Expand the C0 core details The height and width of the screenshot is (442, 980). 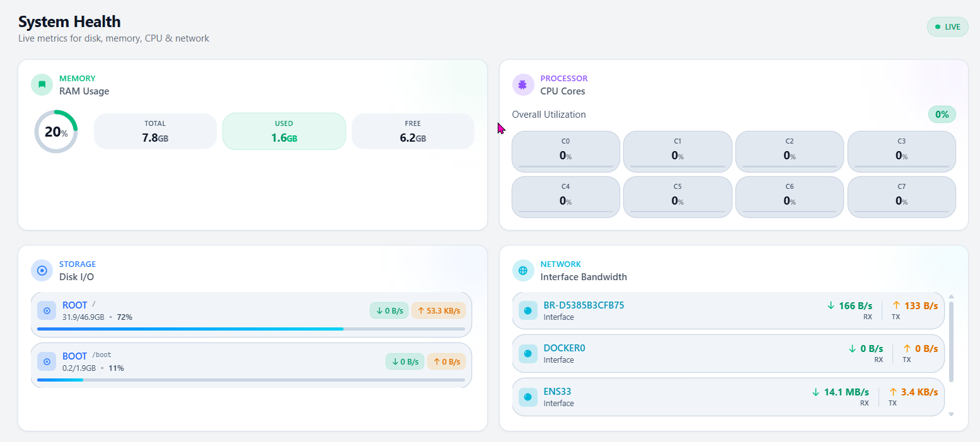(x=565, y=151)
